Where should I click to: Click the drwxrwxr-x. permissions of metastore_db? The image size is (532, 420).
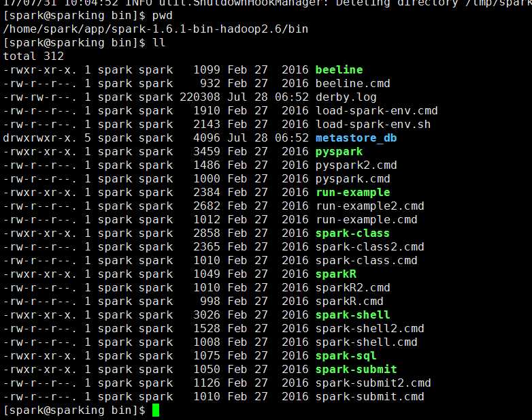39,138
